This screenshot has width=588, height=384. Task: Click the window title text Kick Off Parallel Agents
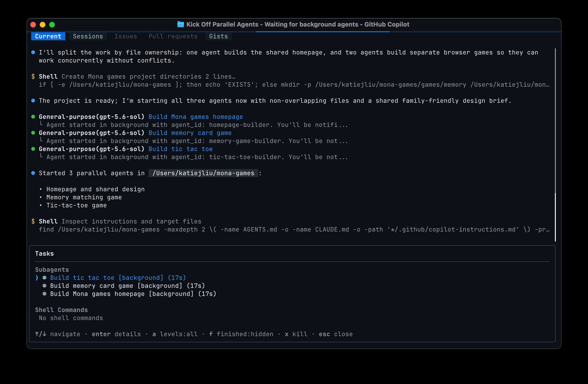pyautogui.click(x=222, y=24)
